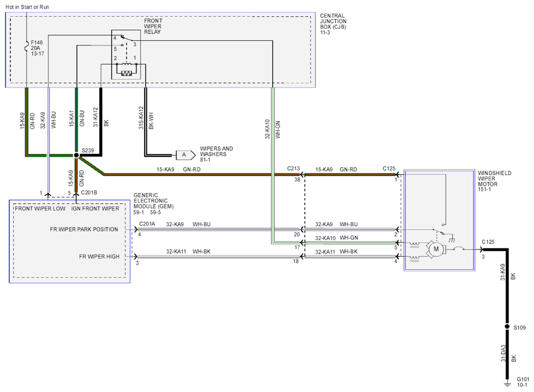Click the 'GN-BU' wire color label

82,119
